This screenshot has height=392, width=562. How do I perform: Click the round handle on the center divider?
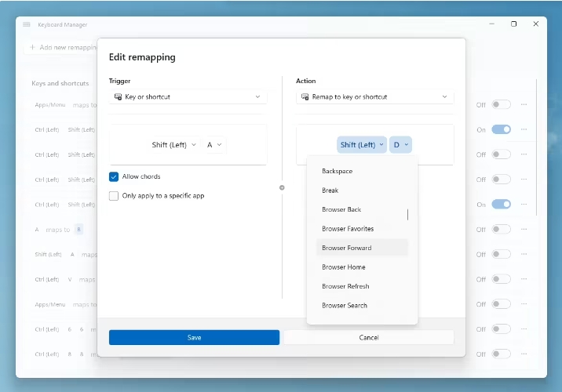tap(282, 187)
